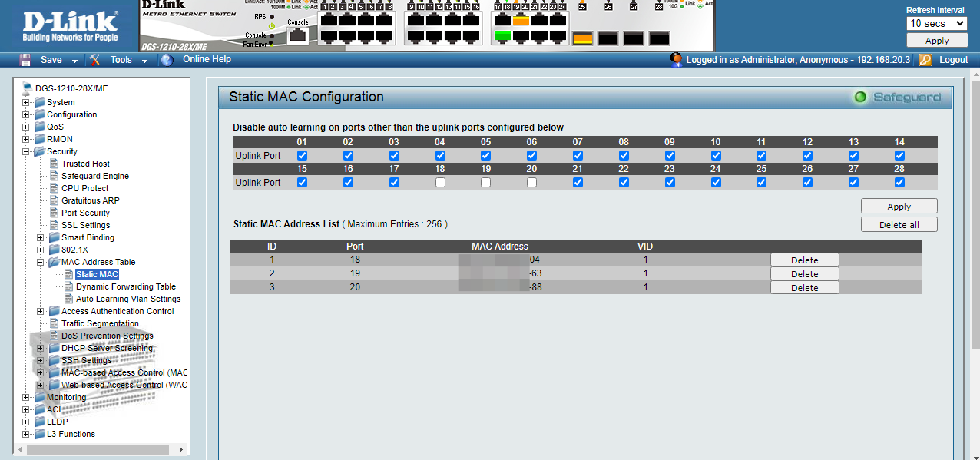Check Uplink Port 19 checkbox

coord(486,183)
